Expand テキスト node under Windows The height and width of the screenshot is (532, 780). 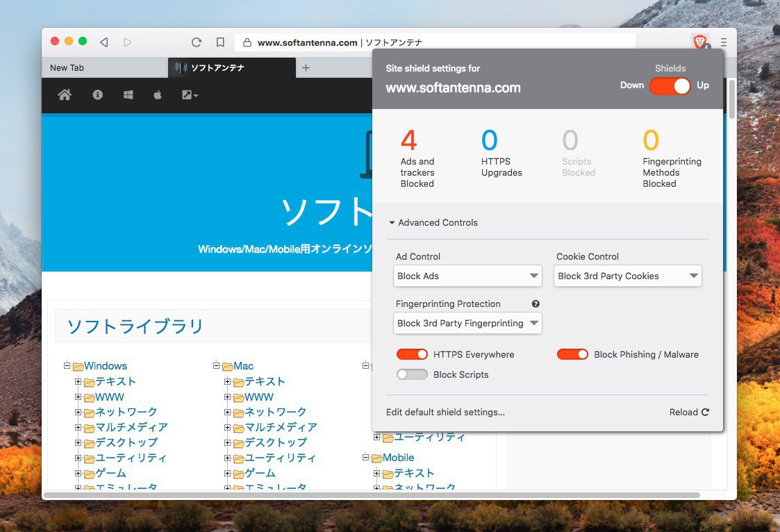tap(78, 381)
